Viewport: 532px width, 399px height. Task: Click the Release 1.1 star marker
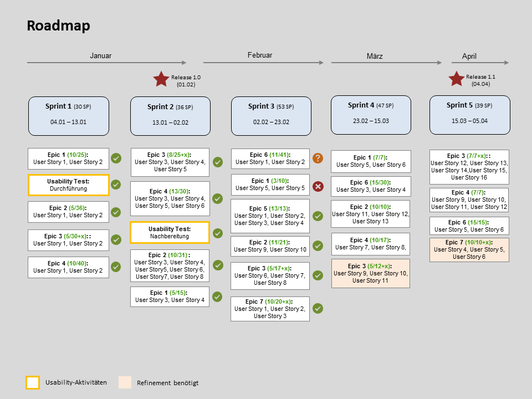[x=456, y=79]
